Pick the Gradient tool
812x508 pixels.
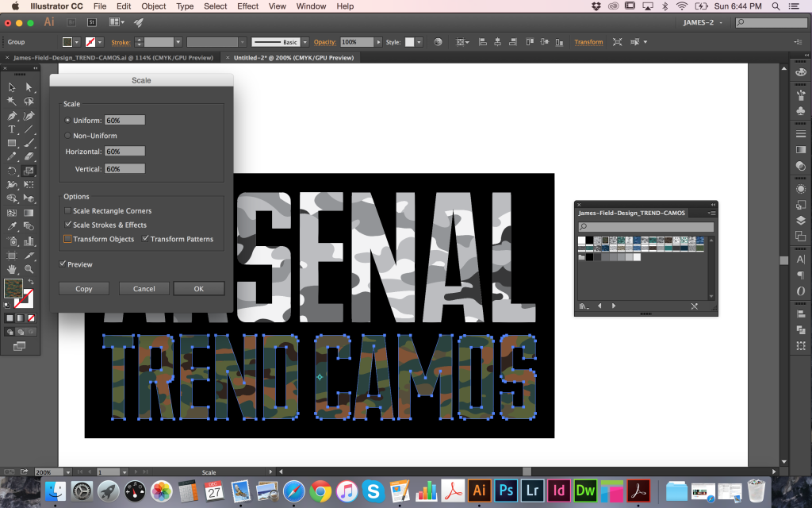point(29,213)
